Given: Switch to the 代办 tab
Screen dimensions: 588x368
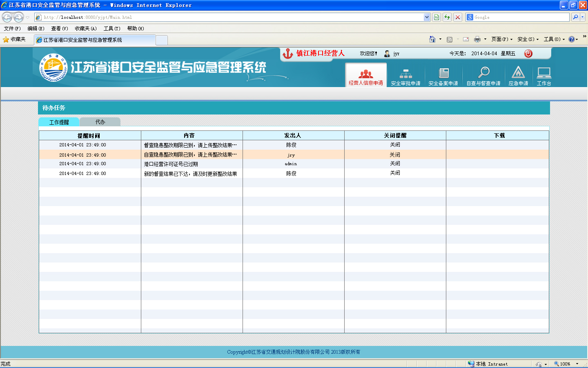Looking at the screenshot, I should click(100, 122).
